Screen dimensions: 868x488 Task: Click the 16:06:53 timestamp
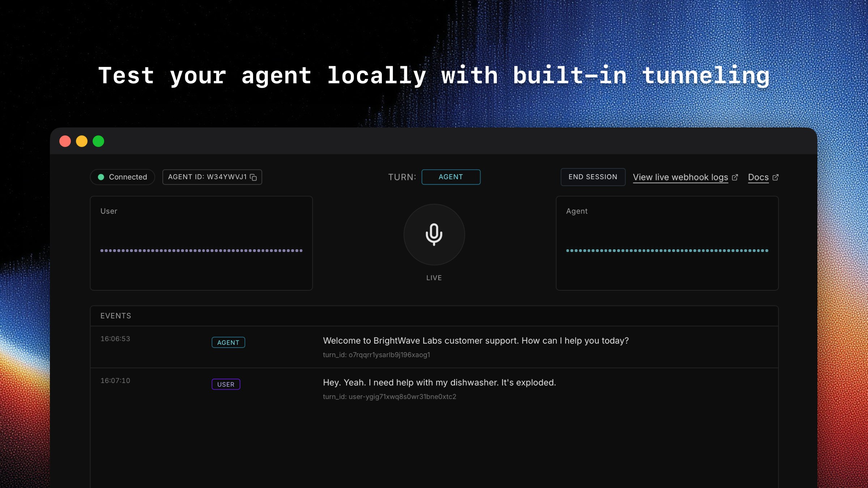pos(114,339)
